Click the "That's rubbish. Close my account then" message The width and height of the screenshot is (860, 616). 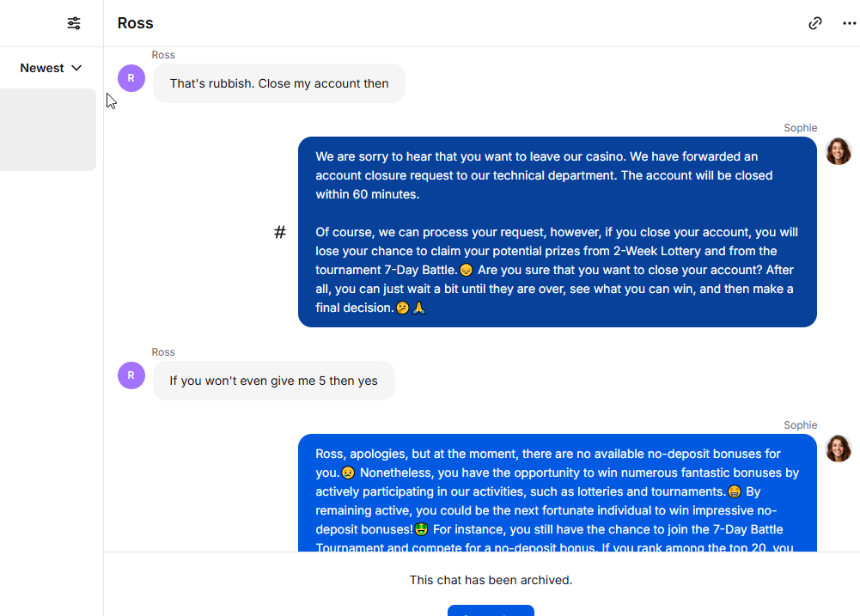(279, 83)
